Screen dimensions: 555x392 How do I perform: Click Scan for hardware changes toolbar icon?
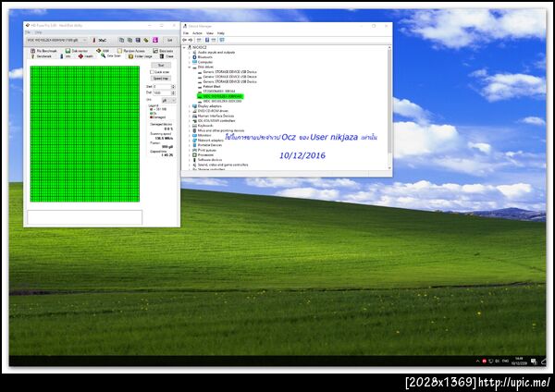(x=222, y=40)
